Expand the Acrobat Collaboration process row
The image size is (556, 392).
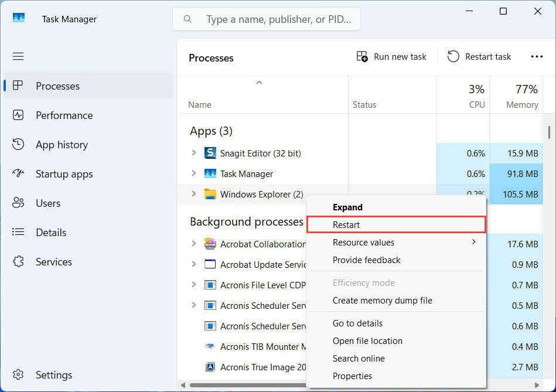pos(193,244)
